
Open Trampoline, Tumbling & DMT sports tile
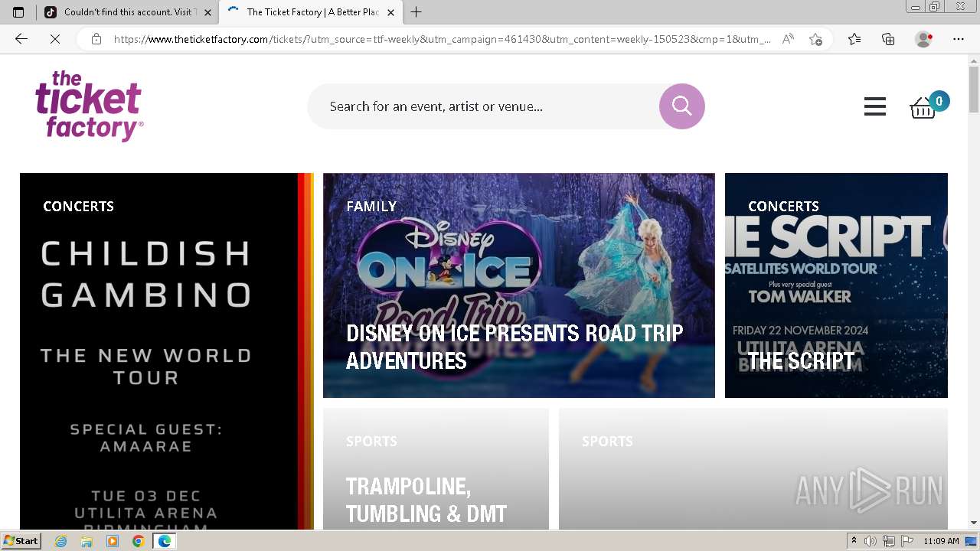click(x=436, y=469)
